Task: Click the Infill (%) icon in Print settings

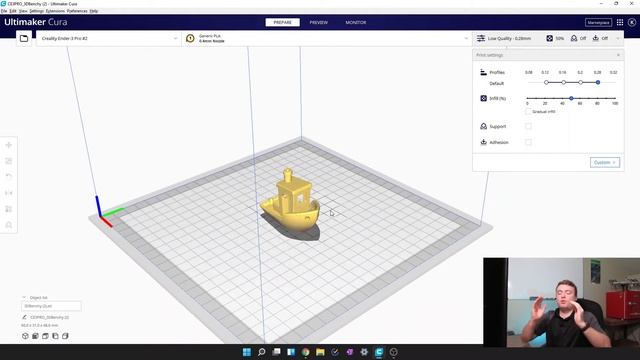Action: pos(483,98)
